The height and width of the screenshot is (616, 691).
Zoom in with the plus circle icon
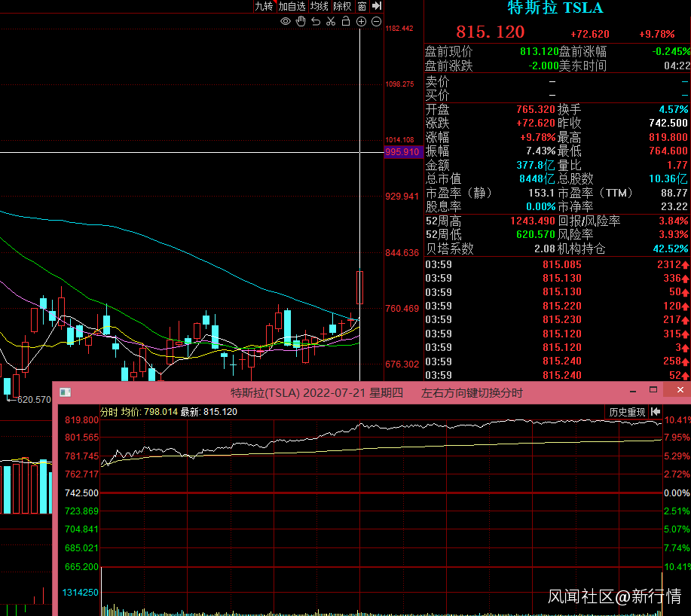[x=361, y=21]
